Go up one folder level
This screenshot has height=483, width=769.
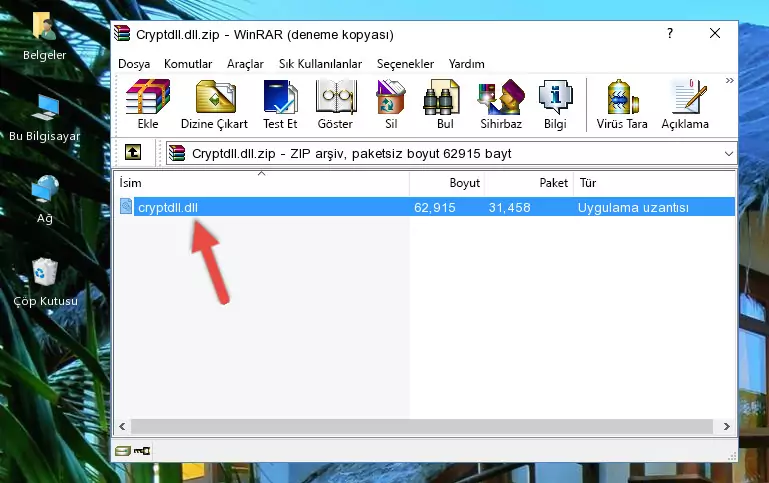click(133, 153)
